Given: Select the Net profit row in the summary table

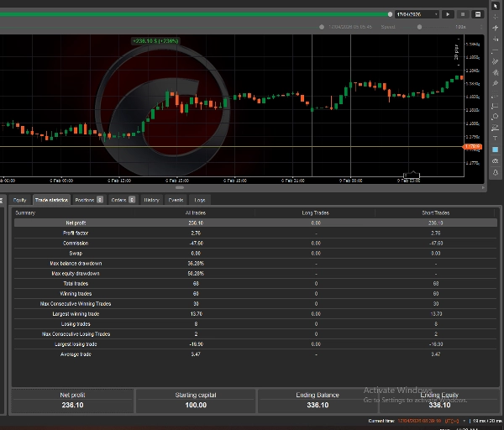Looking at the screenshot, I should 255,223.
